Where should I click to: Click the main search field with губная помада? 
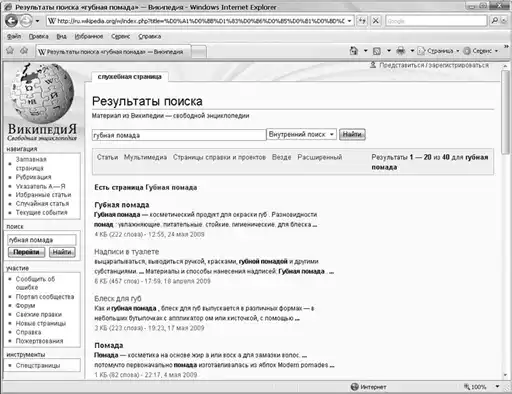179,135
